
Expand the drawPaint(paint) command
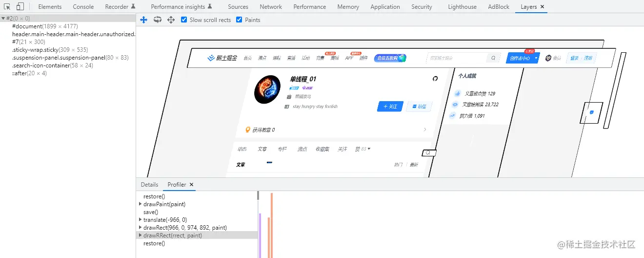click(x=141, y=204)
